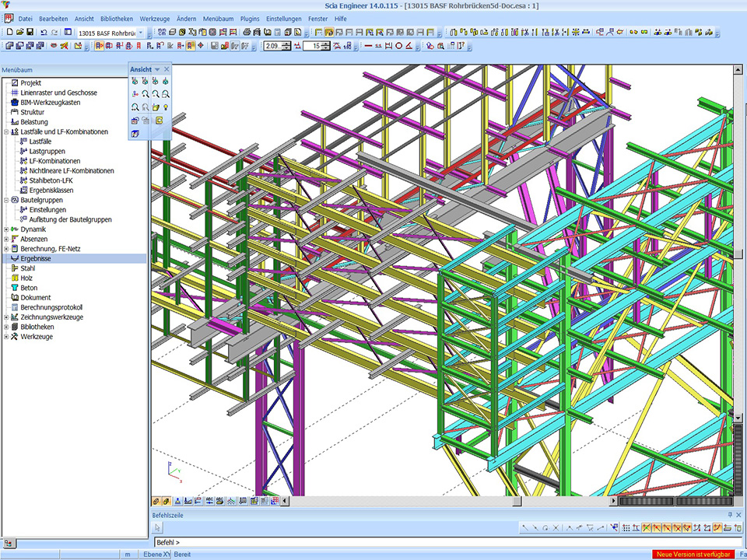Open the Ansicht palette dropdown arrow
This screenshot has width=747, height=560.
click(157, 70)
